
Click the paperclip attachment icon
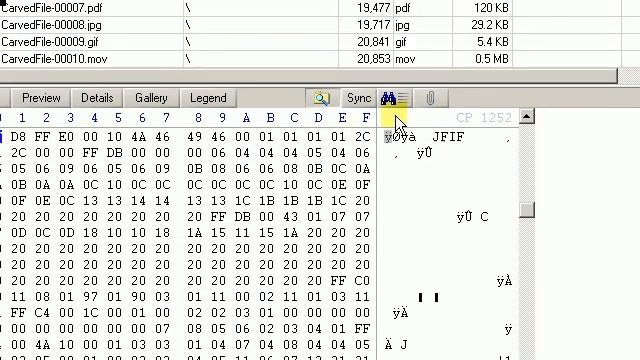click(x=430, y=98)
